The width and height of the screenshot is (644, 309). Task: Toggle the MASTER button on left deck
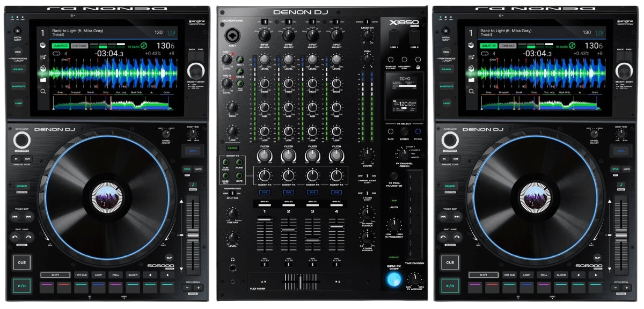point(198,170)
